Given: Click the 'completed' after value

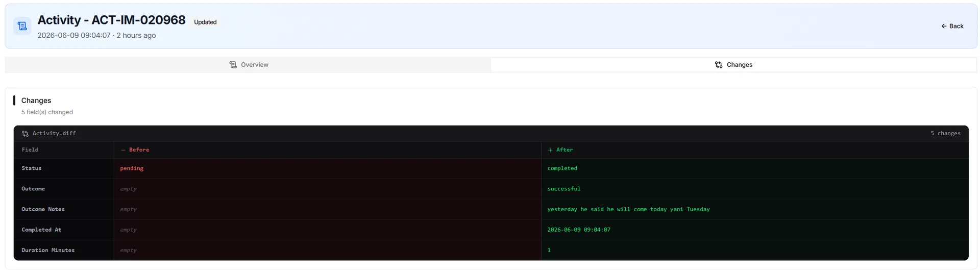Looking at the screenshot, I should 562,168.
